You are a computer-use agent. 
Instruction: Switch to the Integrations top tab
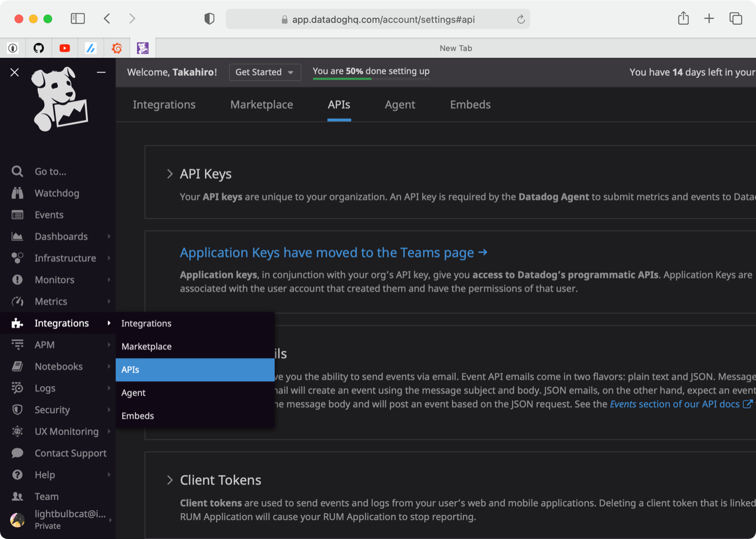[164, 105]
